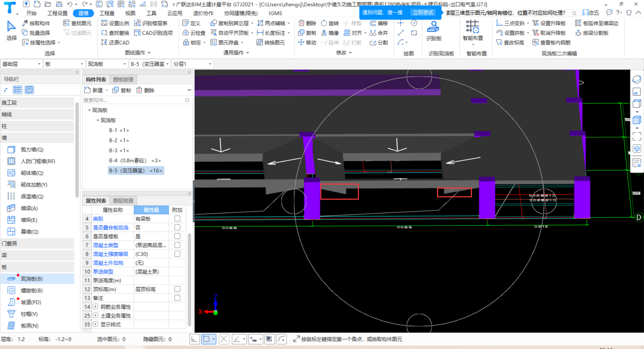Image resolution: width=644 pixels, height=349 pixels.
Task: Expand 土建业务属性 row
Action: [x=96, y=315]
